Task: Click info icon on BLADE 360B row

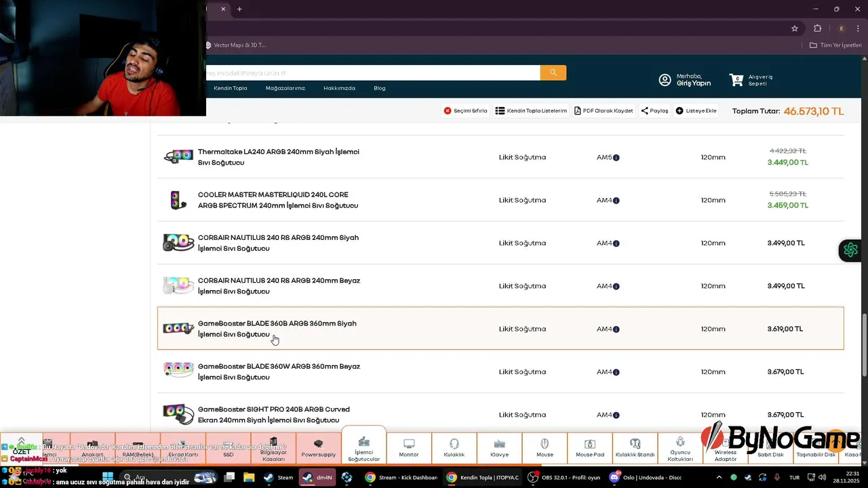Action: click(x=616, y=329)
